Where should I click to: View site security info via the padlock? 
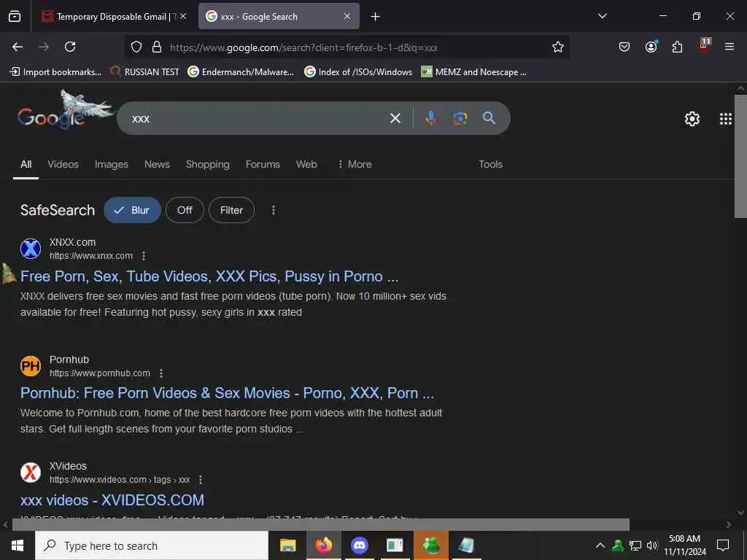(x=157, y=47)
